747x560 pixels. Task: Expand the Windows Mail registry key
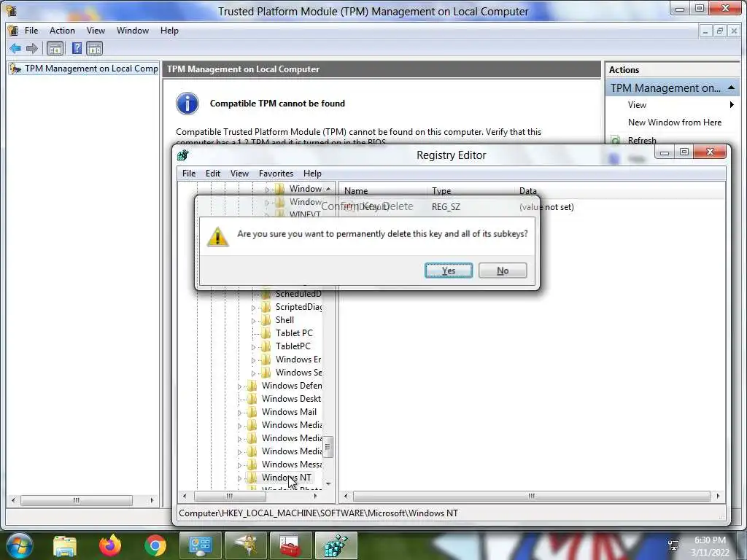[x=239, y=413]
